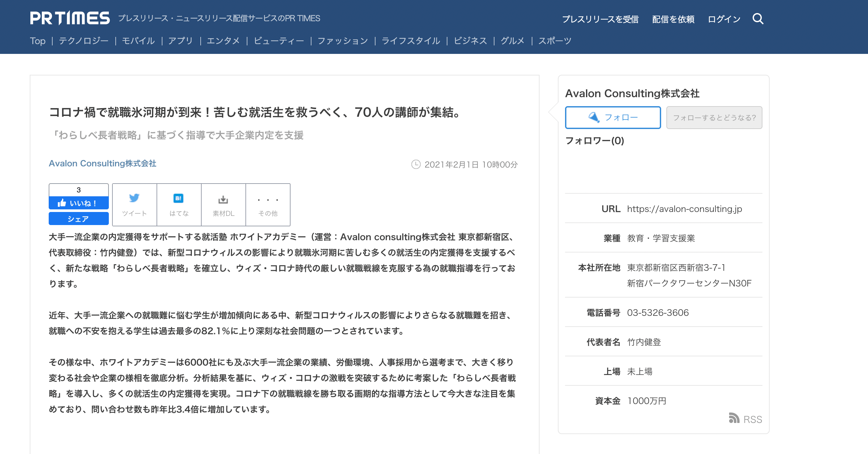868x454 pixels.
Task: Select the モバイル category
Action: coord(138,41)
